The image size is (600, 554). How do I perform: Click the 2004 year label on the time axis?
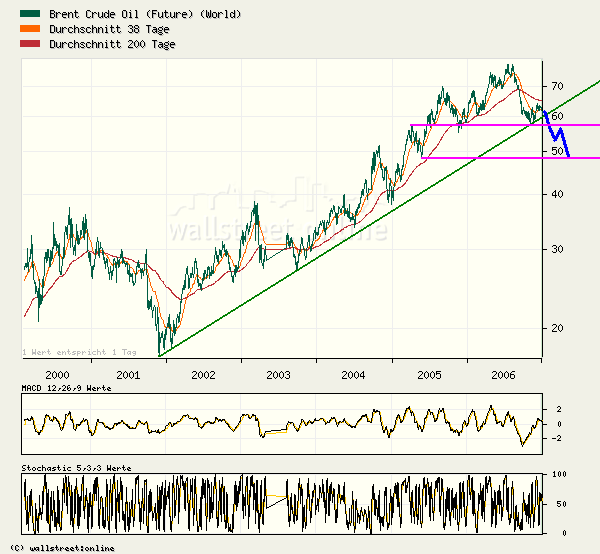click(x=354, y=374)
